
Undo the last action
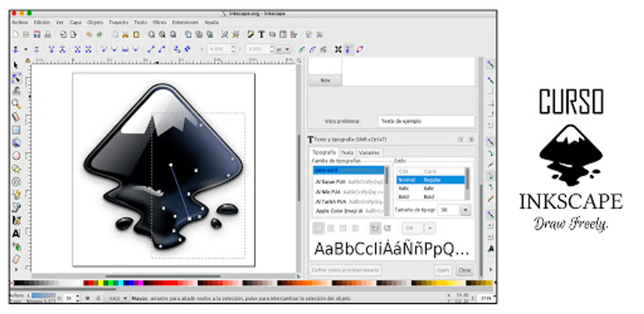click(x=89, y=35)
